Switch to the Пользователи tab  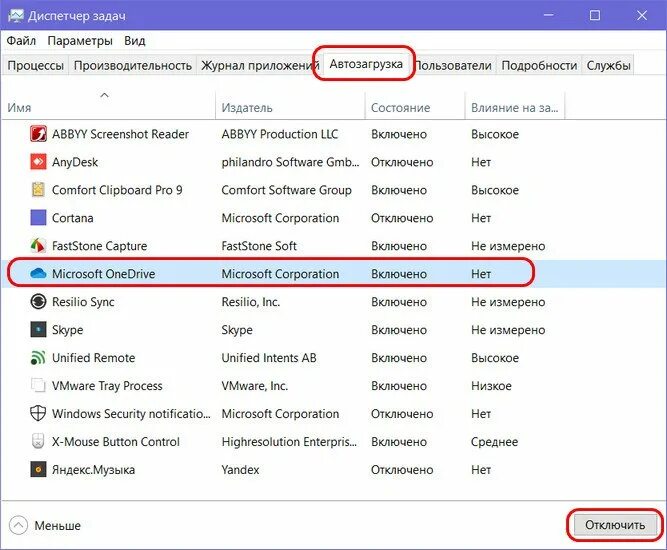pos(453,66)
